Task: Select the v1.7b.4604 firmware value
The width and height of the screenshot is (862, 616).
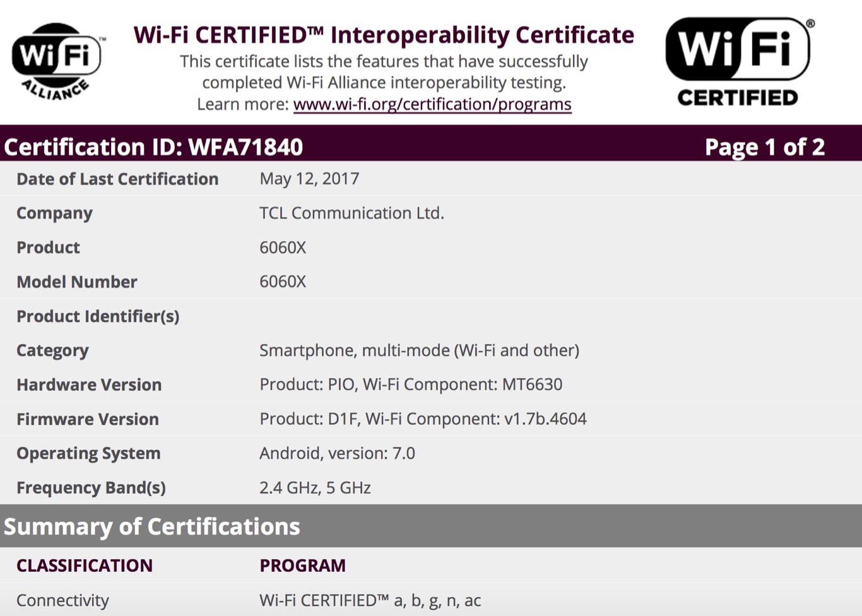Action: click(x=423, y=419)
